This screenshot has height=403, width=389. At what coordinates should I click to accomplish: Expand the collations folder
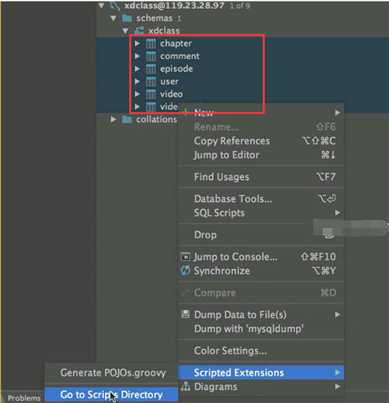[113, 119]
